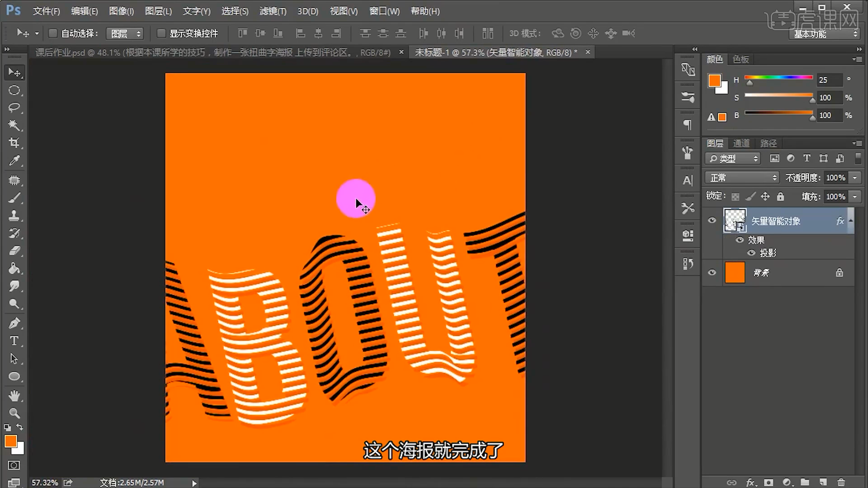Open the 文件 menu
The height and width of the screenshot is (488, 868).
click(46, 11)
